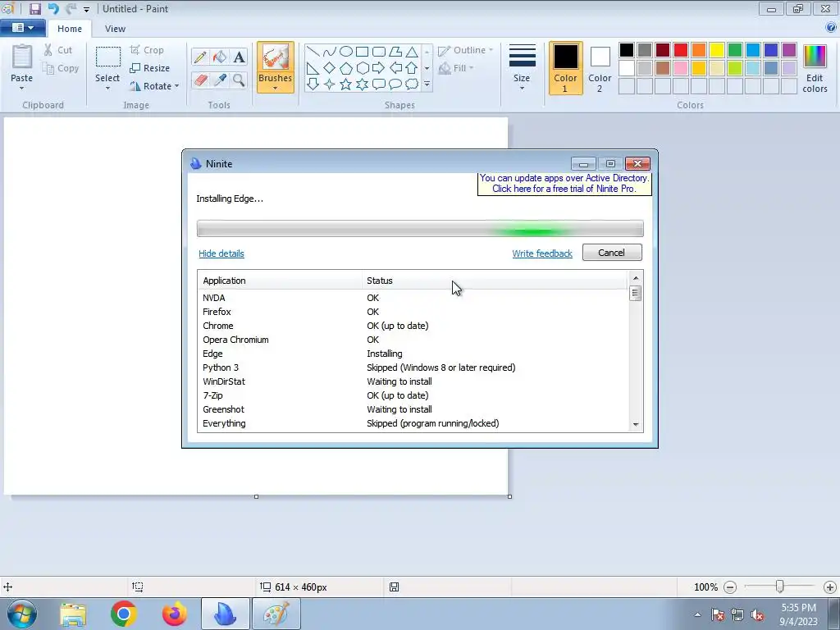Viewport: 840px width, 630px height.
Task: Click the Undo arrow in title bar
Action: tap(53, 8)
